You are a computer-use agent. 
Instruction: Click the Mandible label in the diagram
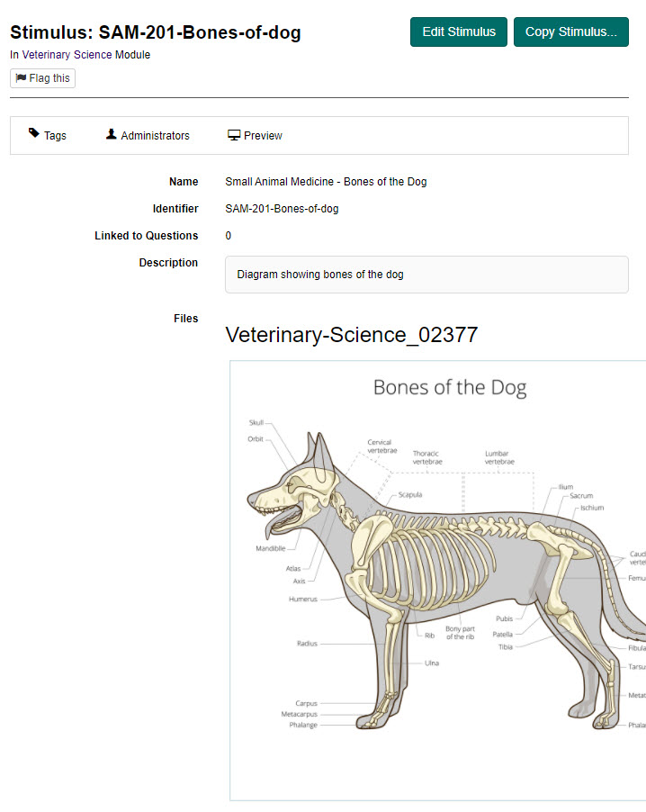[x=270, y=547]
